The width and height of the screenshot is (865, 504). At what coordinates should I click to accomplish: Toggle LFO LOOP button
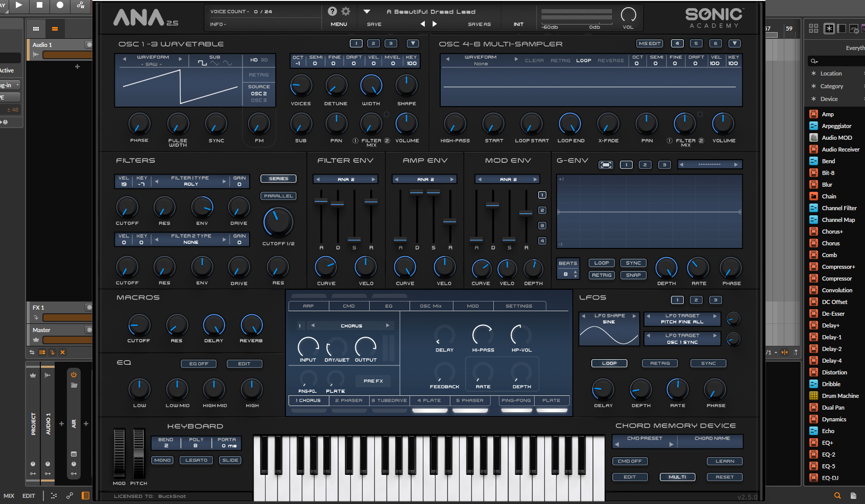[609, 363]
